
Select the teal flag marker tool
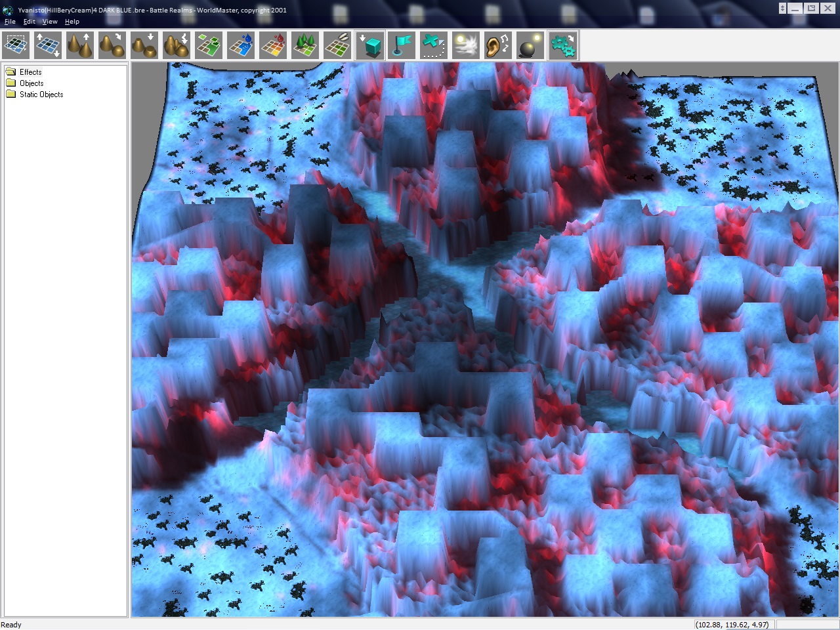(x=402, y=46)
